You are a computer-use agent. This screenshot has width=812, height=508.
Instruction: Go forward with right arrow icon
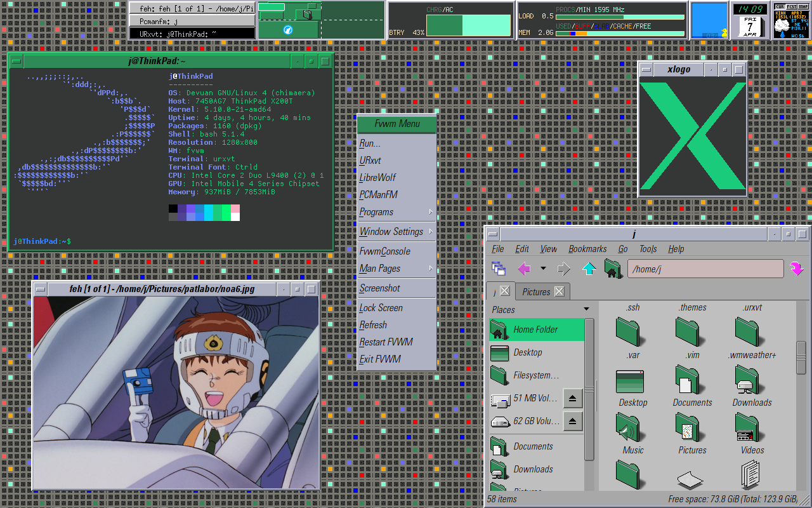[563, 269]
